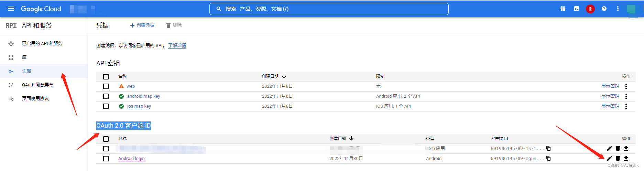Viewport: 644px width, 171px height.
Task: Open the 了解详情 link
Action: pyautogui.click(x=177, y=45)
